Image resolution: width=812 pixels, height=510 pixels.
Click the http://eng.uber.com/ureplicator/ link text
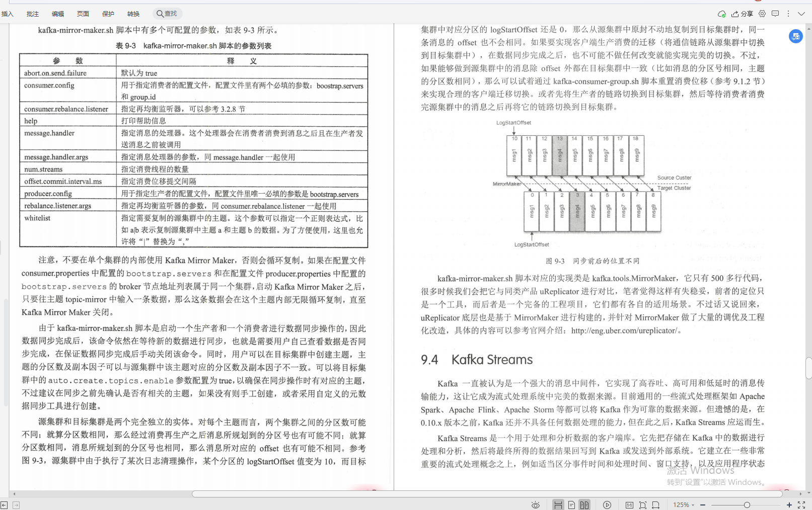click(x=624, y=331)
